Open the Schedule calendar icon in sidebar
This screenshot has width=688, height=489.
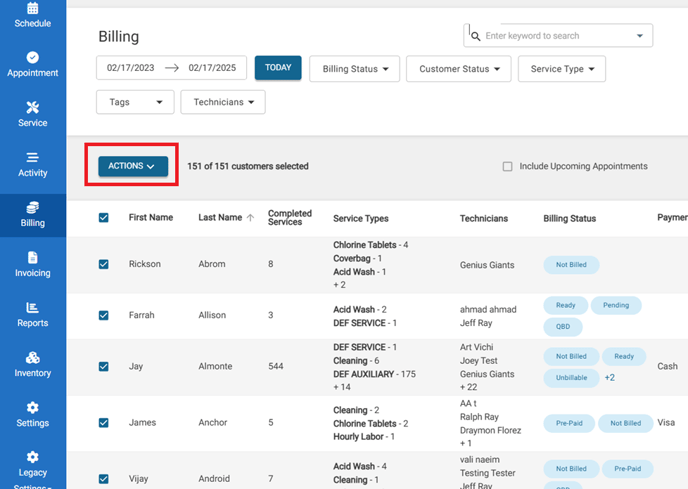(32, 8)
